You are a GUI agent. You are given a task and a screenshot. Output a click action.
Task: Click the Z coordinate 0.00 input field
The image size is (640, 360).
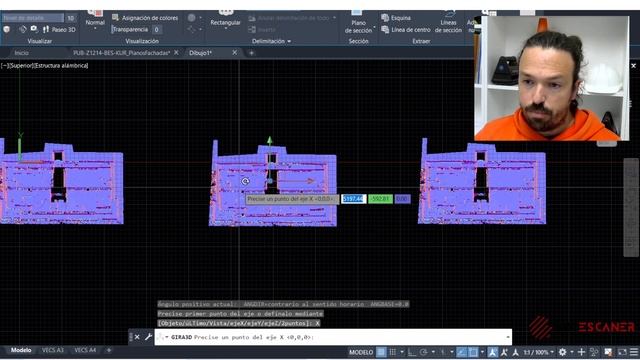pyautogui.click(x=402, y=199)
